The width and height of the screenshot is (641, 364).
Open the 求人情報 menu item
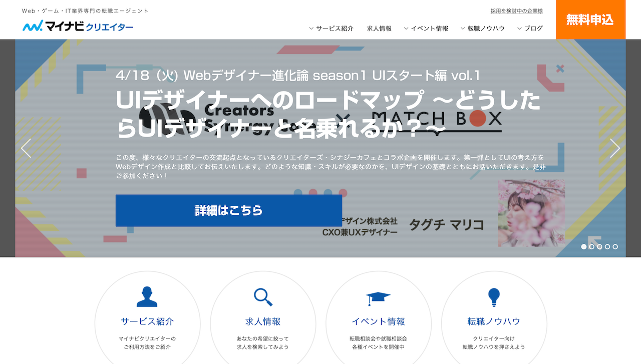pyautogui.click(x=379, y=29)
